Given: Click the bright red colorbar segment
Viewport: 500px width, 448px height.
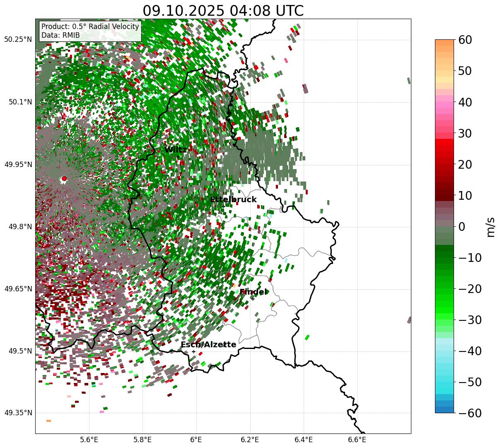Looking at the screenshot, I should pyautogui.click(x=444, y=142).
